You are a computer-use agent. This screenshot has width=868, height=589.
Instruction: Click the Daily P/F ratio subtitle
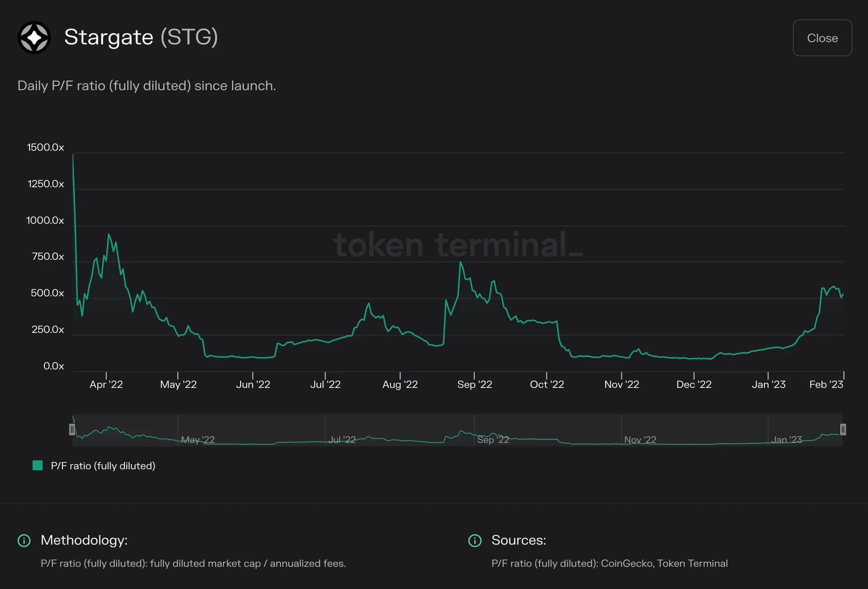147,86
